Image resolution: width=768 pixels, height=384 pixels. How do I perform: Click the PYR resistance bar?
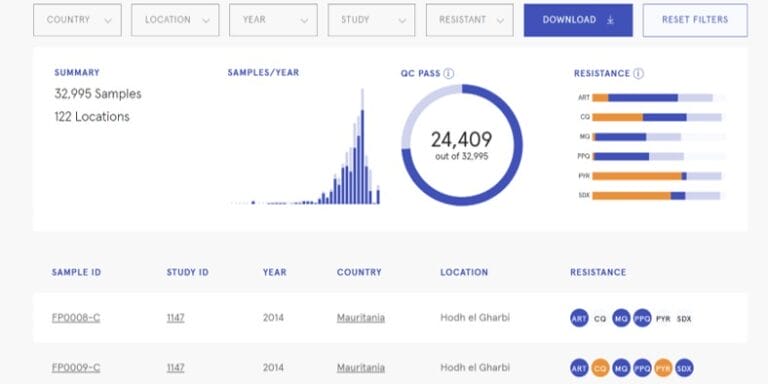(x=659, y=176)
